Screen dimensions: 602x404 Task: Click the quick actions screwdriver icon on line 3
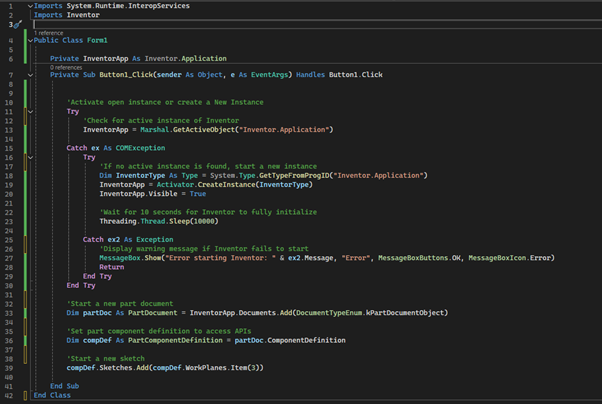pos(17,25)
